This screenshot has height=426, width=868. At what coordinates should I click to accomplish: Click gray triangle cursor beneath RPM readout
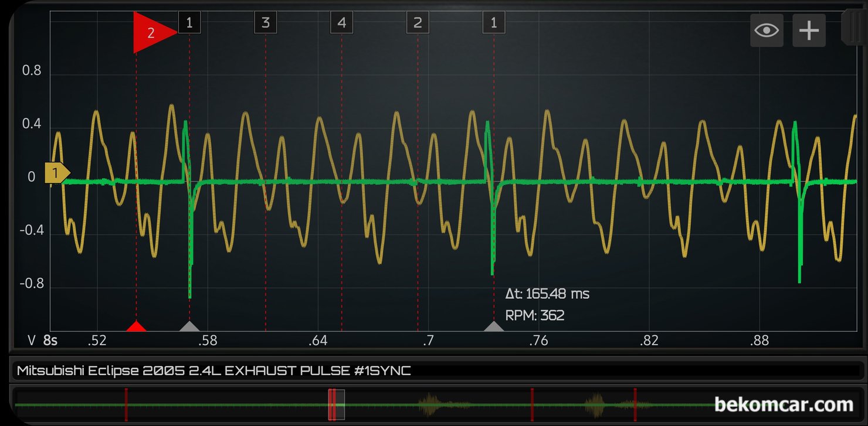pyautogui.click(x=494, y=326)
